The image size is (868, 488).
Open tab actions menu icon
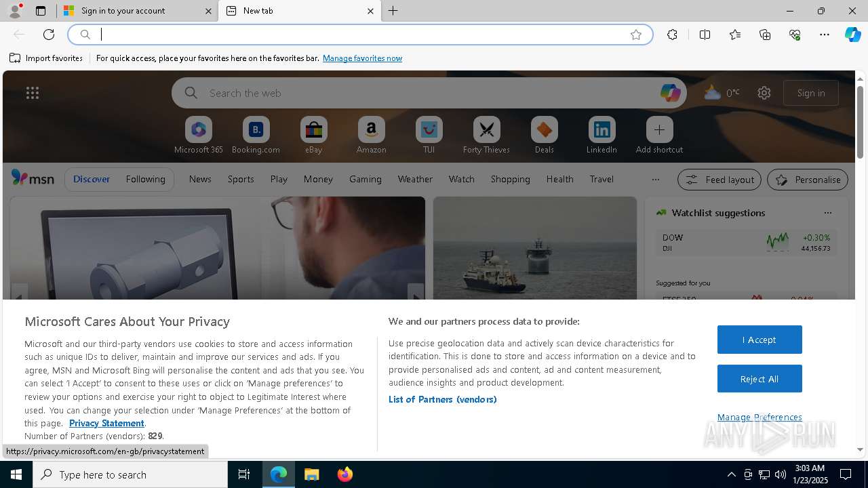(41, 11)
